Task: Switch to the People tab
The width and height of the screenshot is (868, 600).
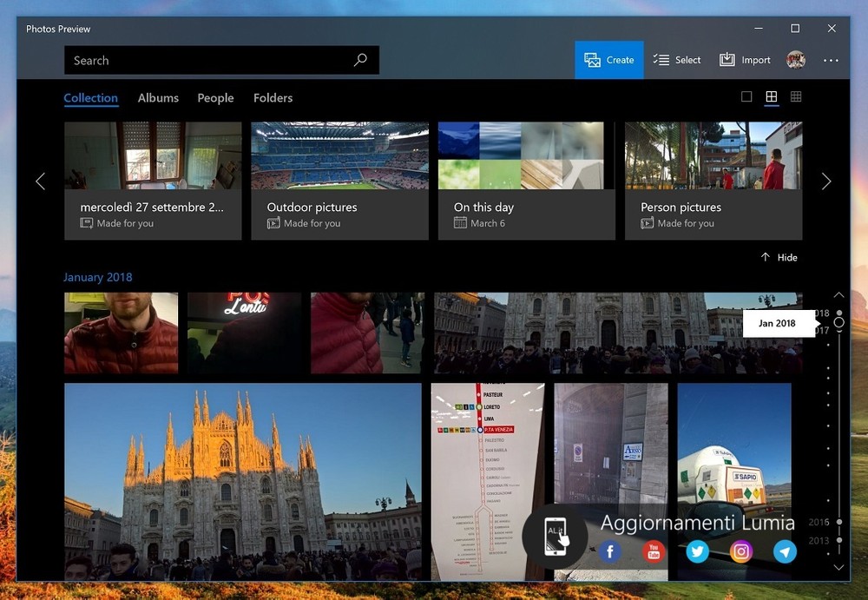Action: pos(215,98)
